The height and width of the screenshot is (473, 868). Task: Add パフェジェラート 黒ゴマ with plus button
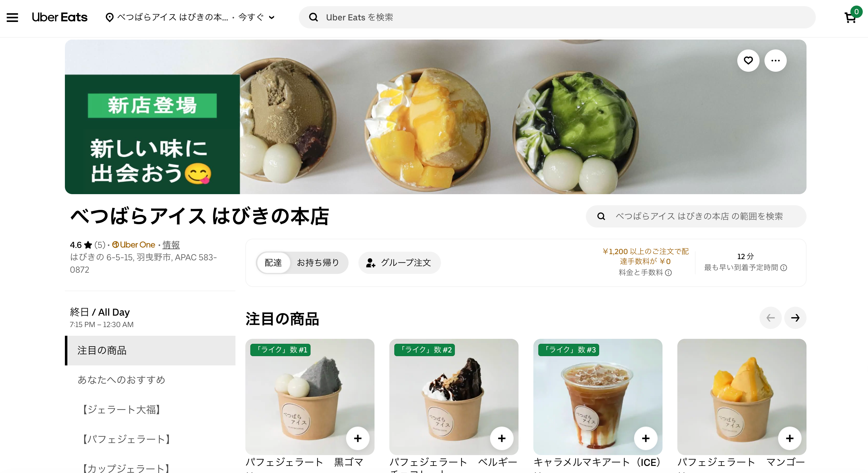358,438
